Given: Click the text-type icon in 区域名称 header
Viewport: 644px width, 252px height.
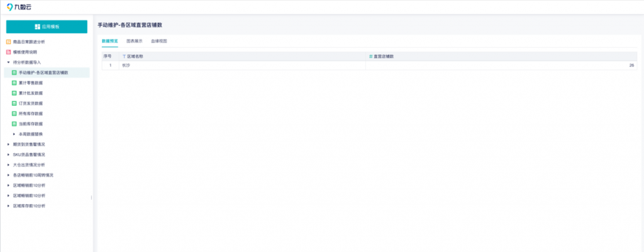Looking at the screenshot, I should click(x=124, y=57).
